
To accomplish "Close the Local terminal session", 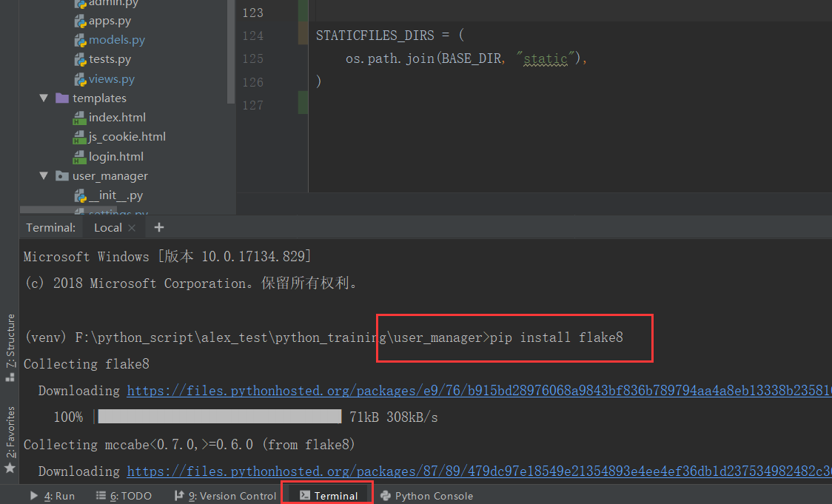I will [x=131, y=227].
